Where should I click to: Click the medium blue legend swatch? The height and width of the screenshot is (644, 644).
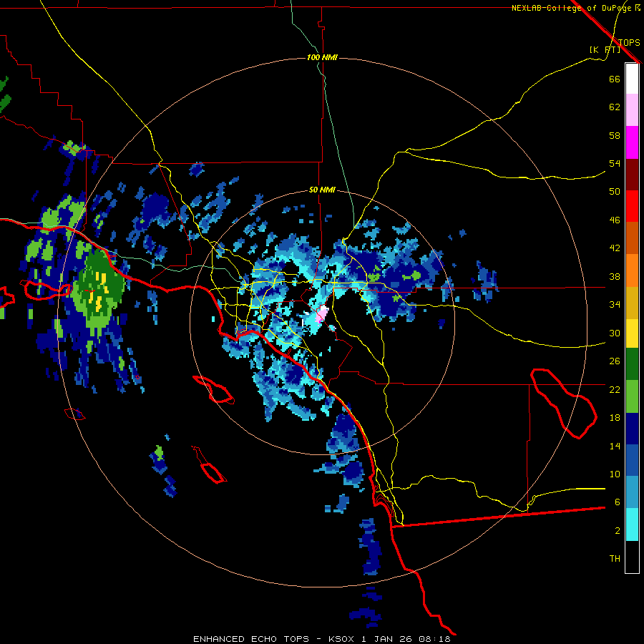[x=632, y=461]
